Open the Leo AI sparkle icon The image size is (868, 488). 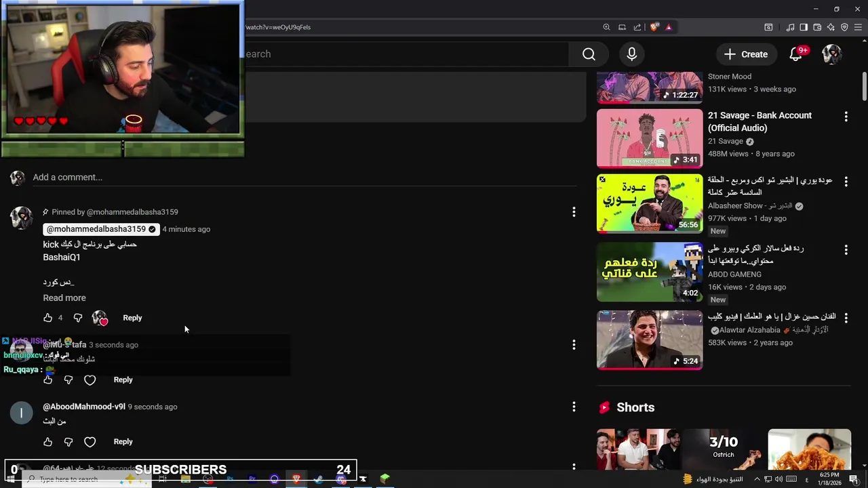pyautogui.click(x=831, y=27)
